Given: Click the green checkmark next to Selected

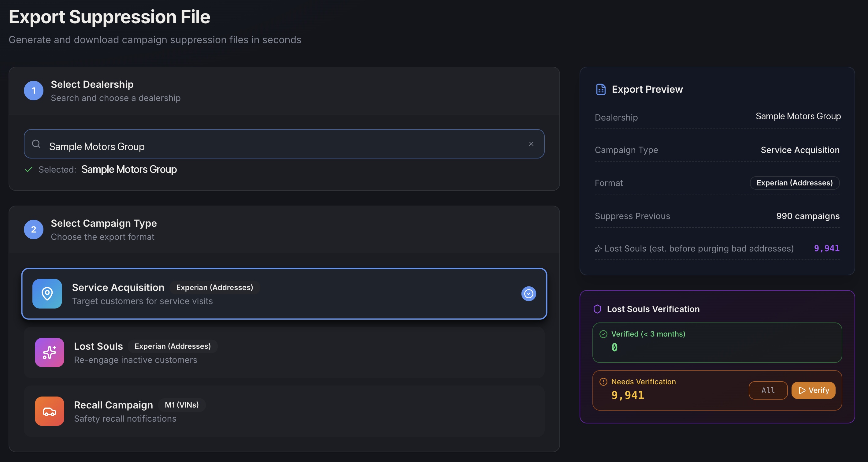Looking at the screenshot, I should click(x=29, y=169).
